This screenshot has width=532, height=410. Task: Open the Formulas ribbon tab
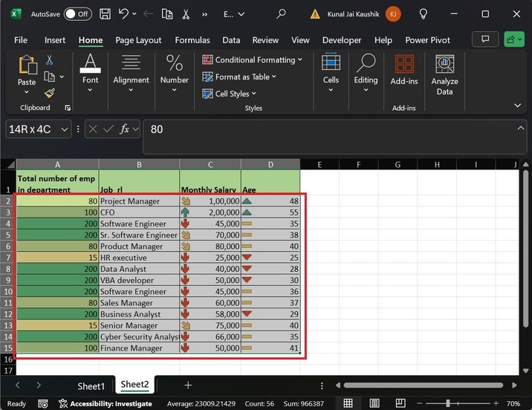(192, 40)
